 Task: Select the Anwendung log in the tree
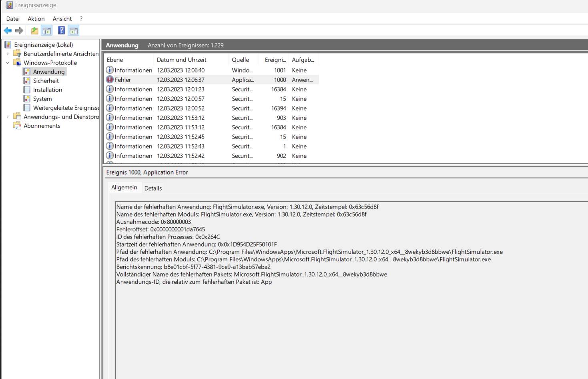click(x=49, y=72)
